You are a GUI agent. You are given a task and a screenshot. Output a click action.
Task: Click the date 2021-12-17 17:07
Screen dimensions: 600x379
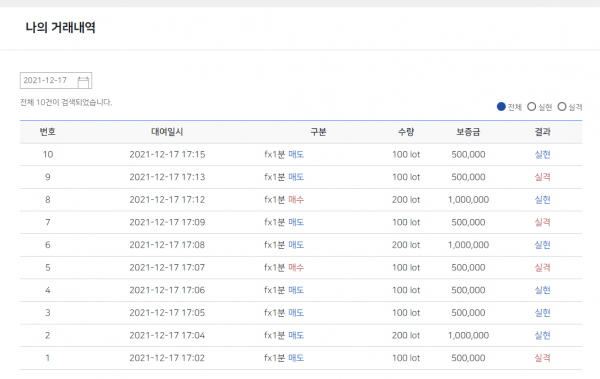coord(167,267)
